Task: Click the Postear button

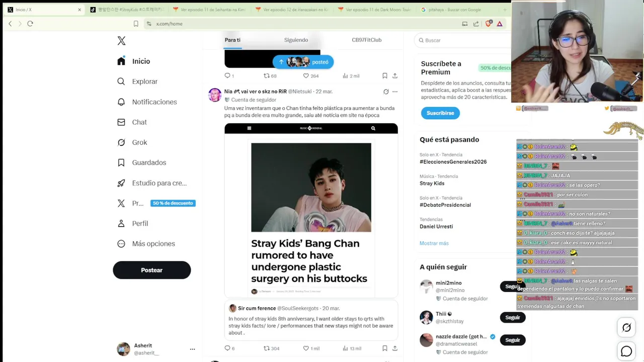Action: (x=151, y=270)
